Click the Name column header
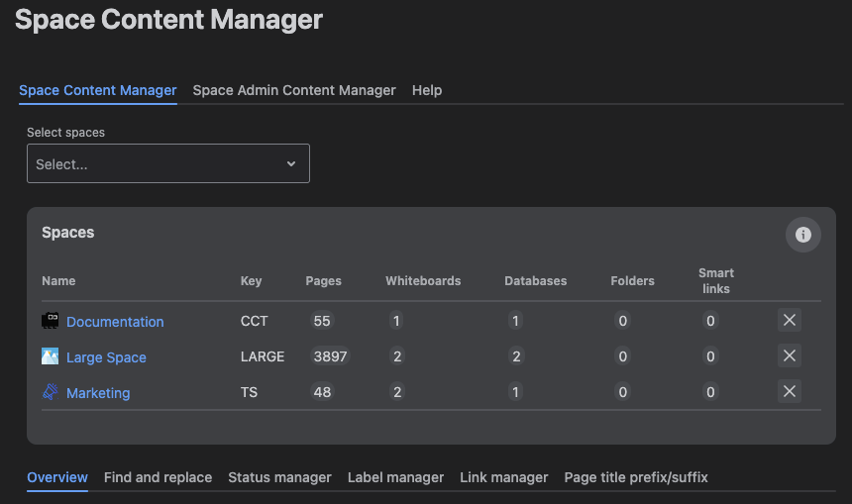 tap(58, 281)
